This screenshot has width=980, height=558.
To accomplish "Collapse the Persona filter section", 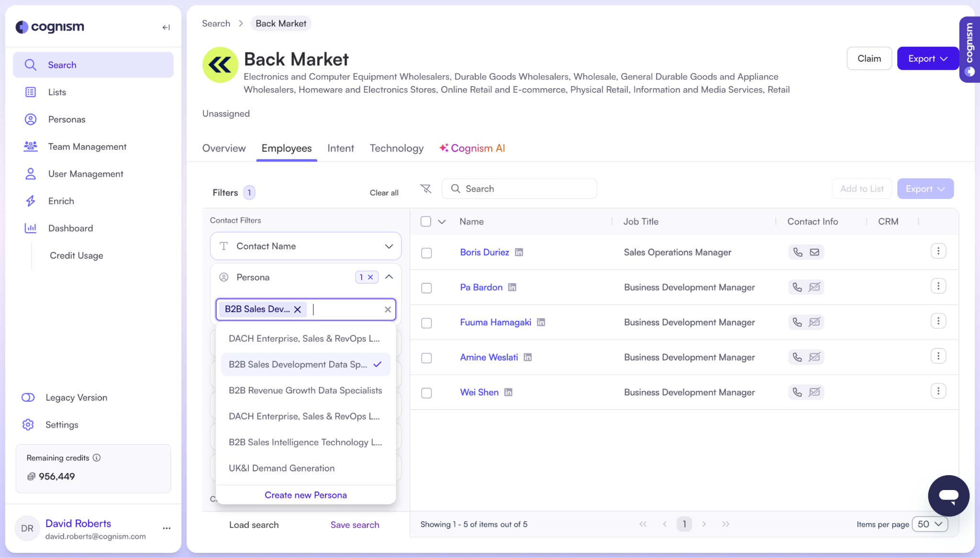I will [x=389, y=277].
